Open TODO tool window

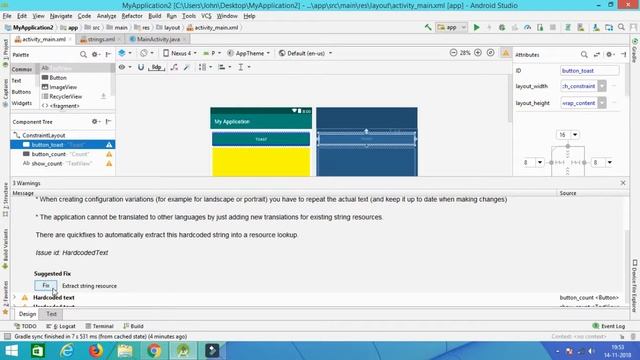click(x=25, y=326)
